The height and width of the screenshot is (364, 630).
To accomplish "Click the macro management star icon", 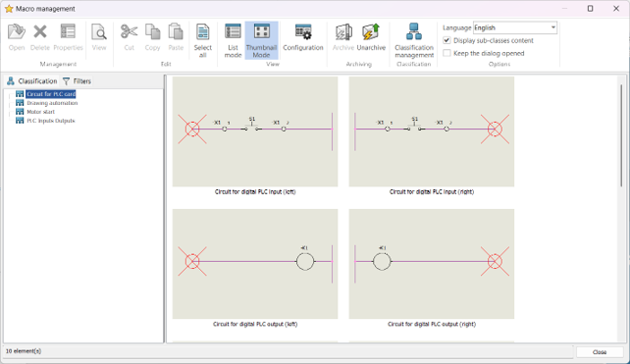I will click(x=9, y=9).
